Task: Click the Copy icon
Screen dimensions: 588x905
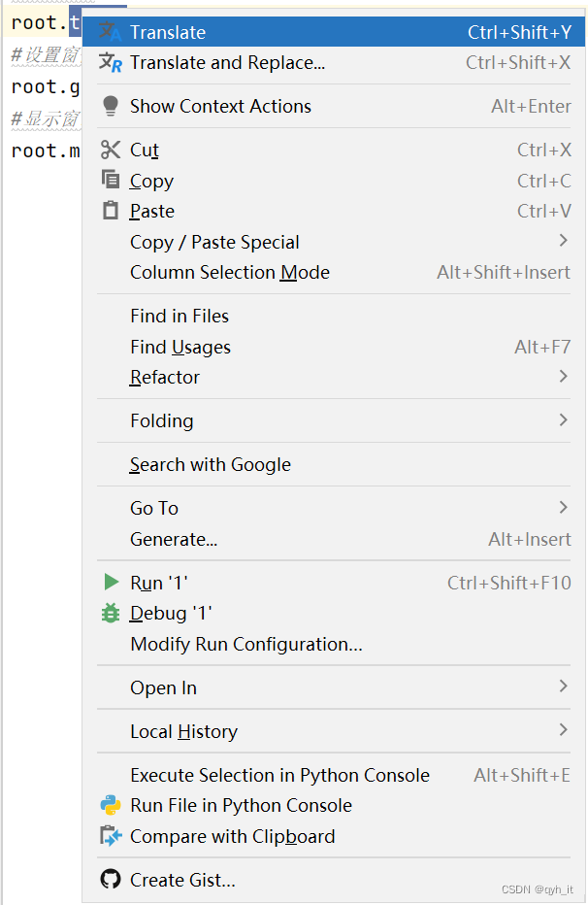Action: 111,181
